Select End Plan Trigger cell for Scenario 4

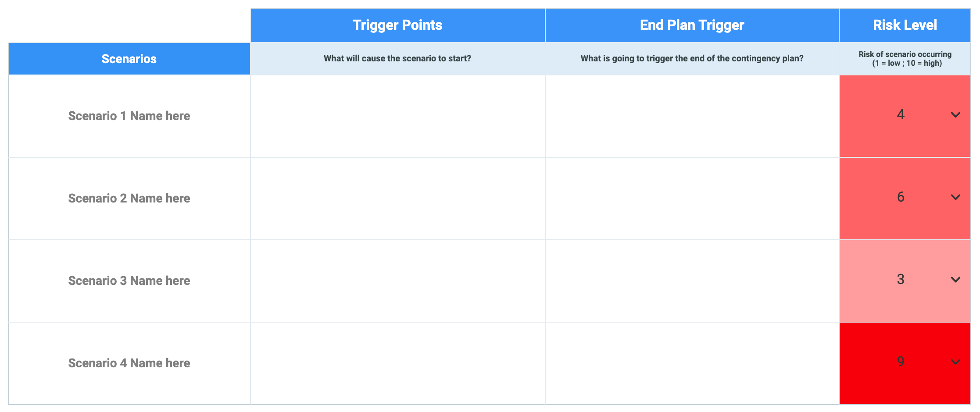[x=692, y=363]
